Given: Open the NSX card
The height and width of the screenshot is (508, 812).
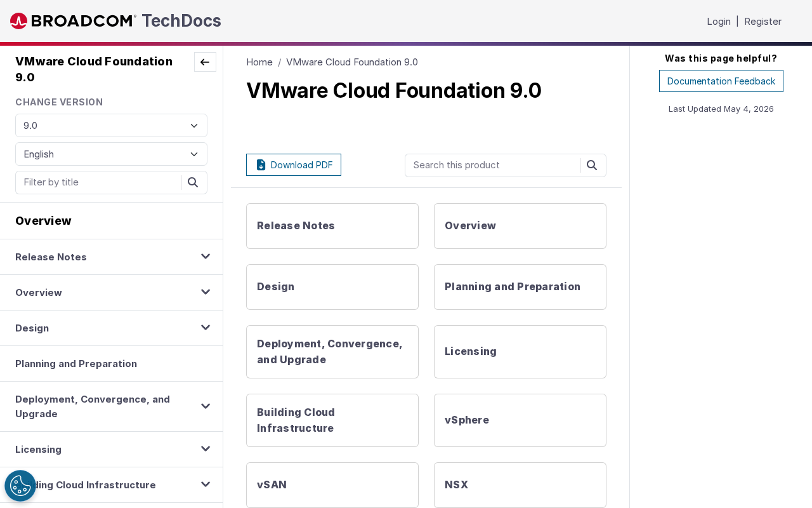Looking at the screenshot, I should point(520,485).
